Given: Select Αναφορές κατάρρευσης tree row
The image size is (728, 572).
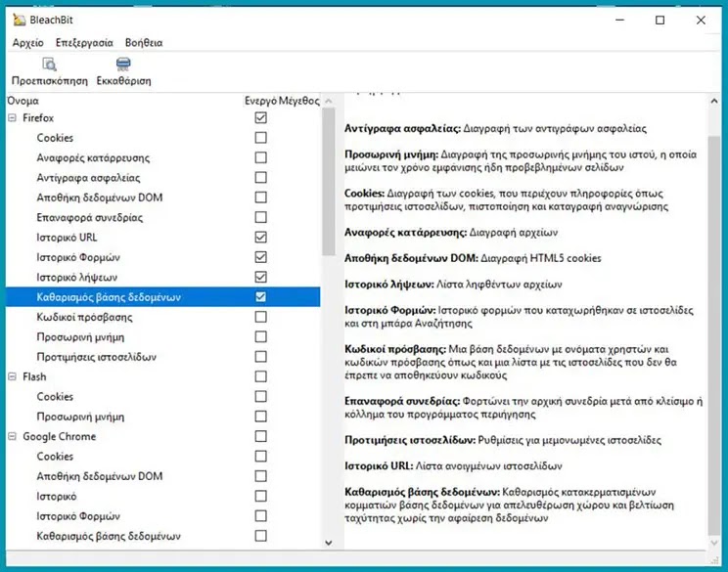Looking at the screenshot, I should (x=93, y=158).
